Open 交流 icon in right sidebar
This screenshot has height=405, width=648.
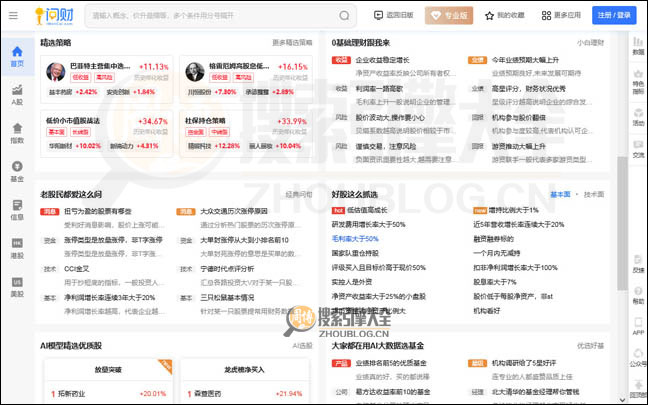(x=638, y=149)
